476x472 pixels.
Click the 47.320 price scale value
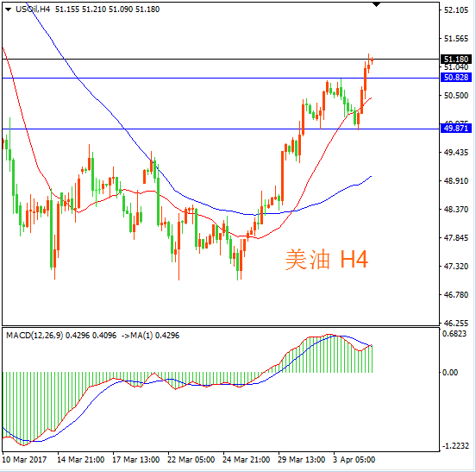[x=456, y=266]
